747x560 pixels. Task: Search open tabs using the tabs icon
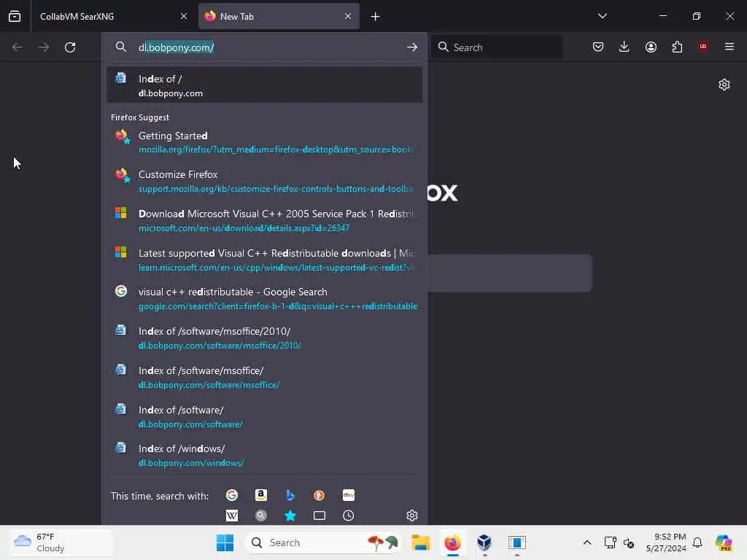[x=320, y=516]
